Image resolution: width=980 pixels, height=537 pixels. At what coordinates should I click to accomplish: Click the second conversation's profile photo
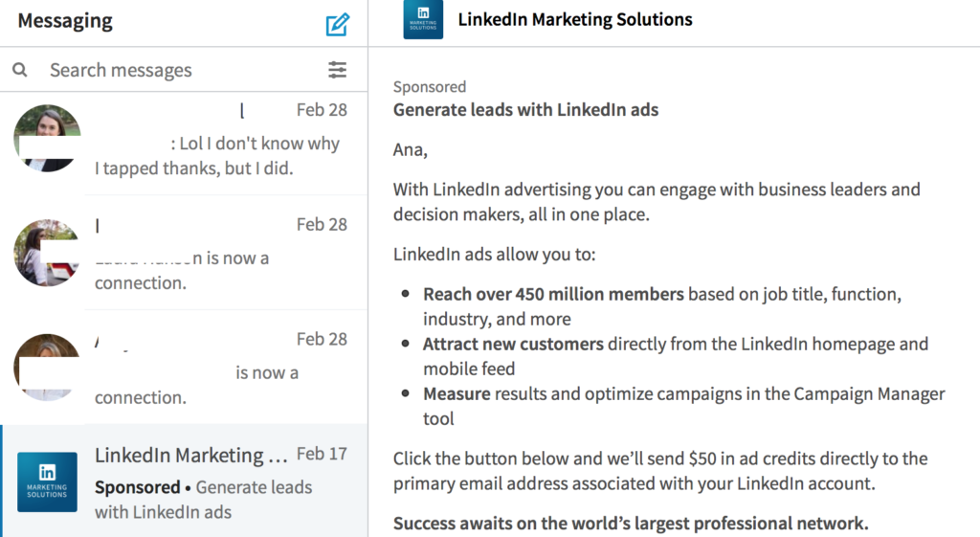tap(48, 253)
